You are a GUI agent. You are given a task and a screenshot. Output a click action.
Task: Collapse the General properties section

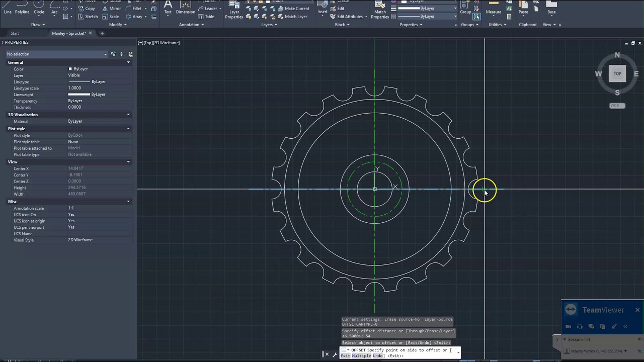pos(128,62)
